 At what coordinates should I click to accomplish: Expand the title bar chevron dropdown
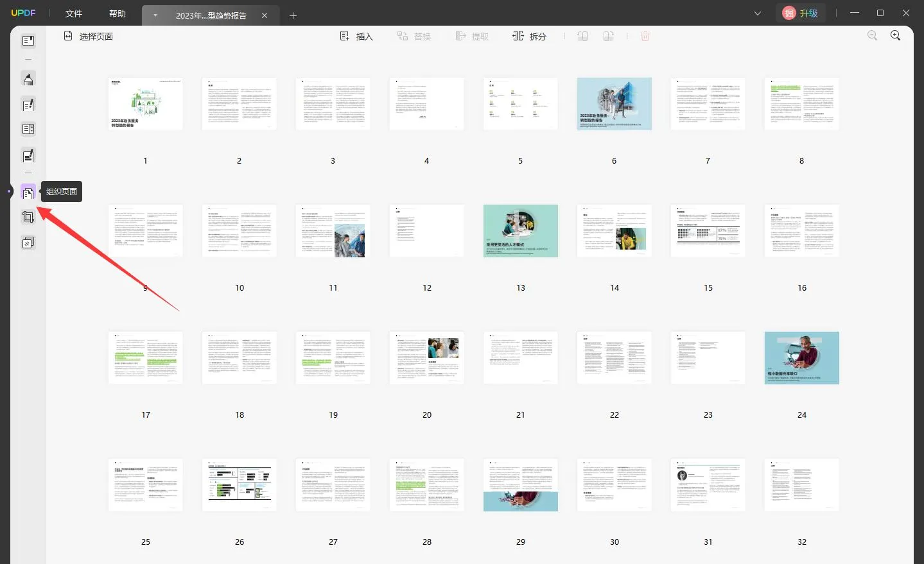pos(758,13)
